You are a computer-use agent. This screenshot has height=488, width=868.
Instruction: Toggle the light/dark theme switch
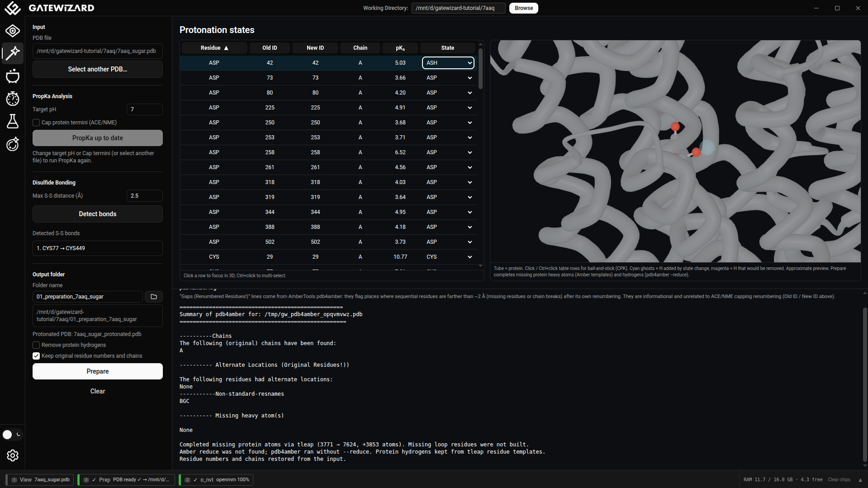coord(12,435)
